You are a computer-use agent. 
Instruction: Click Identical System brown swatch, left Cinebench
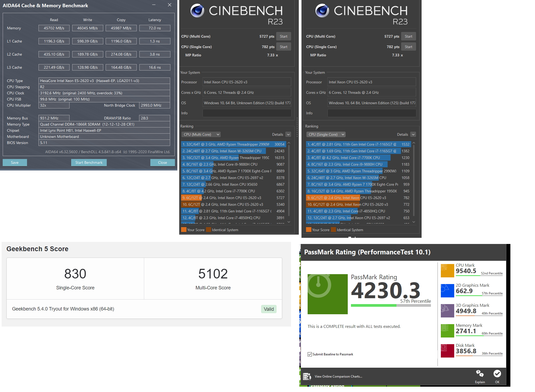(208, 230)
